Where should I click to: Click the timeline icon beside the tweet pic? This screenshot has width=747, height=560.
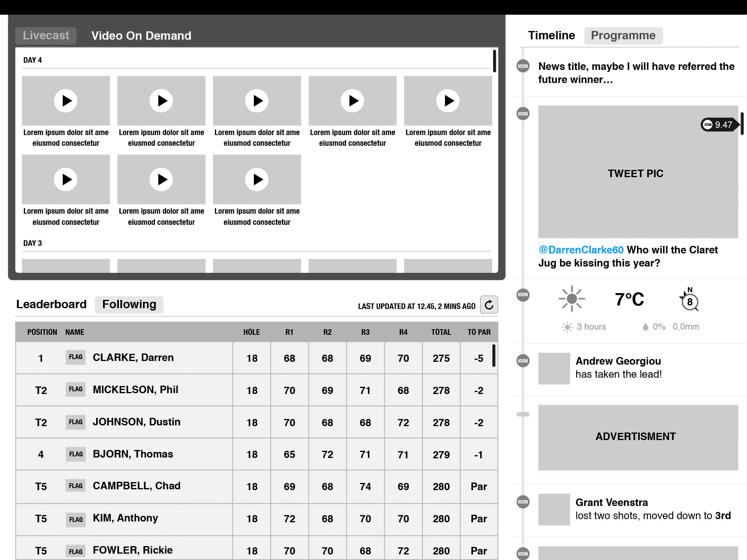[523, 114]
